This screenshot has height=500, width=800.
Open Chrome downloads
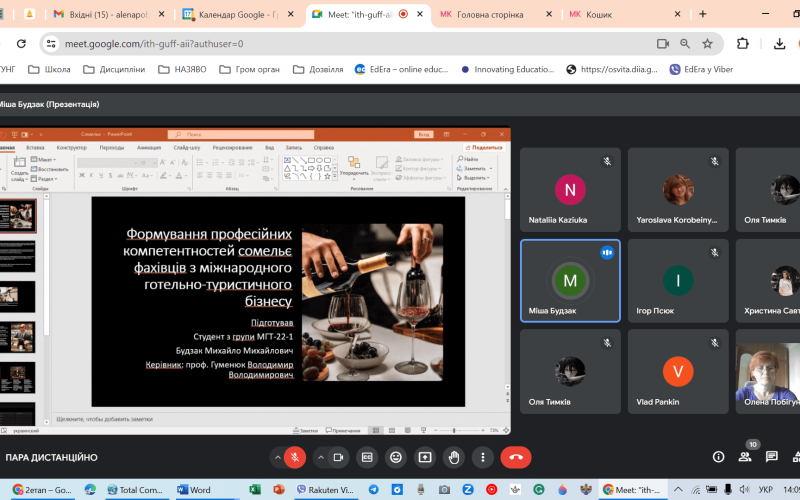[779, 44]
